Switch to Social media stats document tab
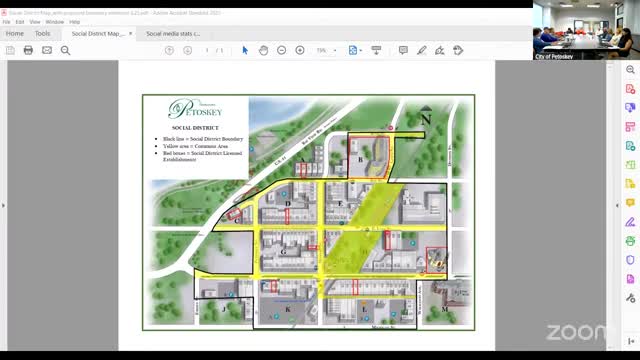640x360 pixels. [x=173, y=33]
